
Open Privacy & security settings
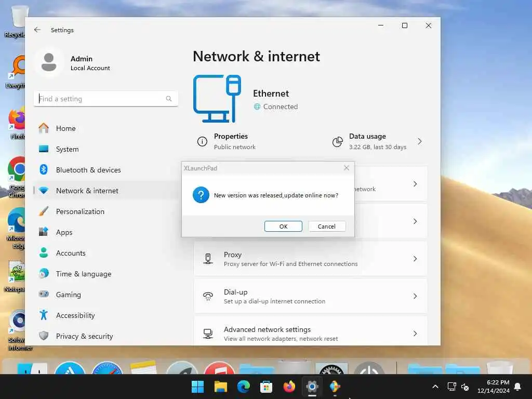[x=106, y=336]
